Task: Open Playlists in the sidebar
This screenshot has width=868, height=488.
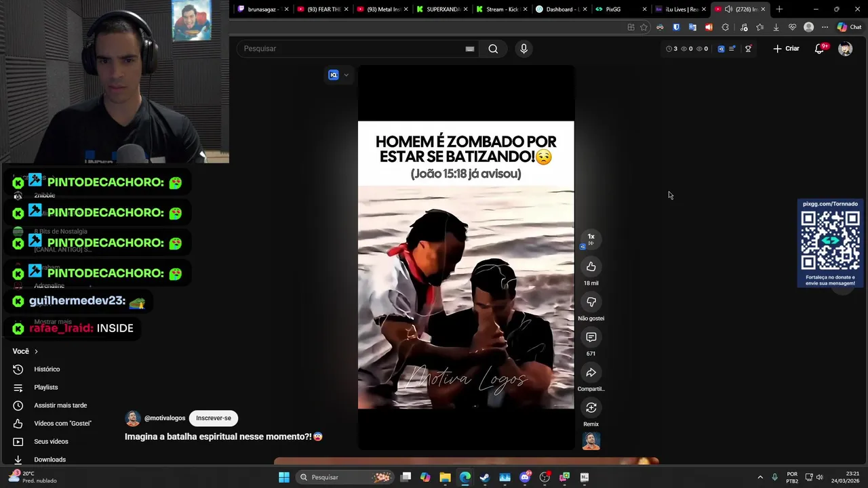Action: click(46, 388)
